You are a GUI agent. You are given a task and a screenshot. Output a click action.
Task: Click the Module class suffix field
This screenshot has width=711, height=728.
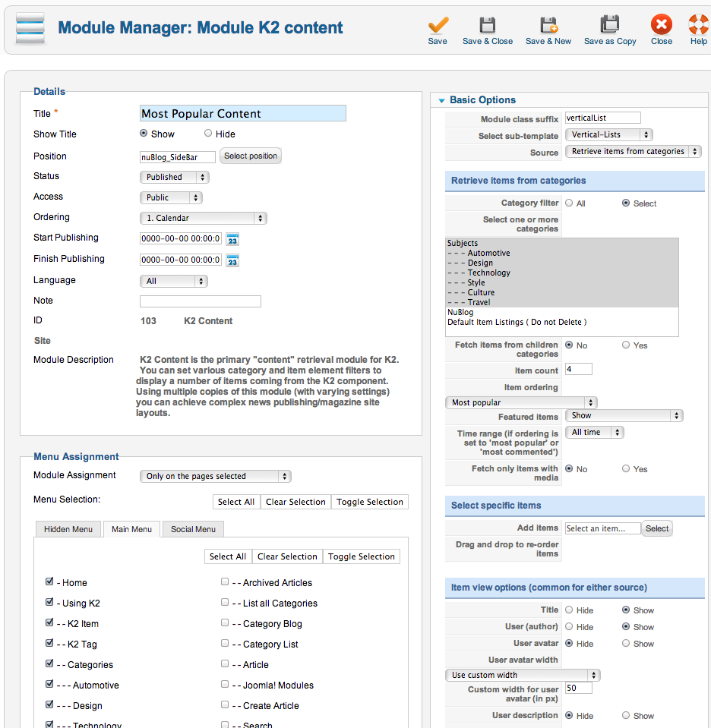(x=602, y=118)
